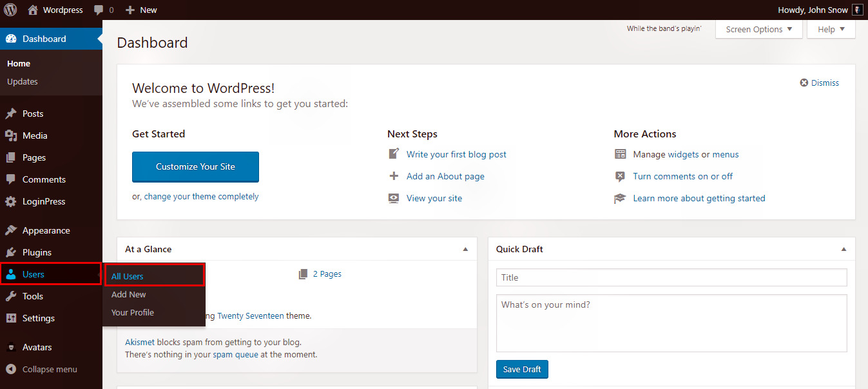Click the Comments bubble icon in sidebar

(11, 179)
